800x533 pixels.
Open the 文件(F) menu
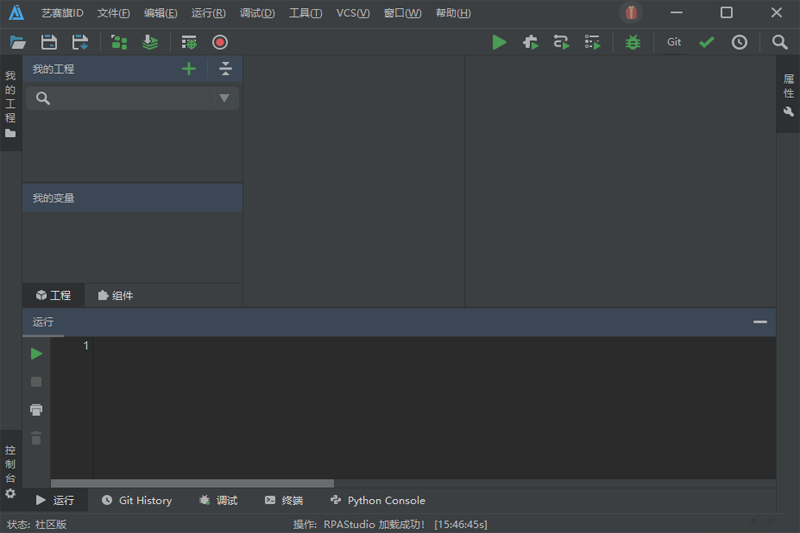tap(113, 13)
